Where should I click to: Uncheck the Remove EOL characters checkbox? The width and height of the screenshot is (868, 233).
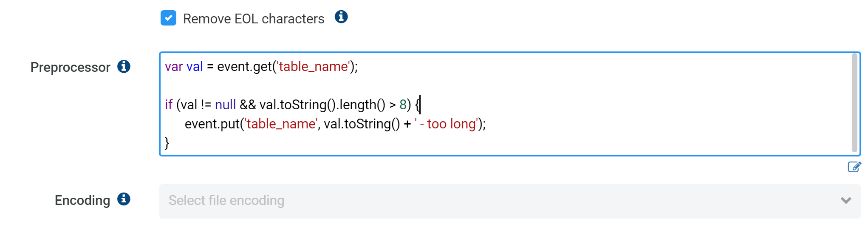point(168,18)
